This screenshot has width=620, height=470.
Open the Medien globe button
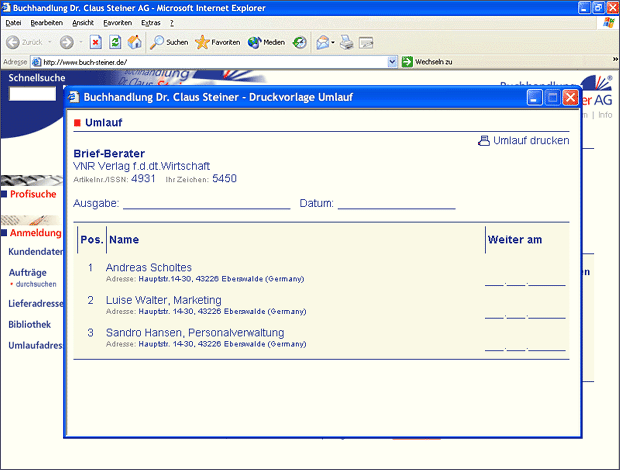point(266,42)
